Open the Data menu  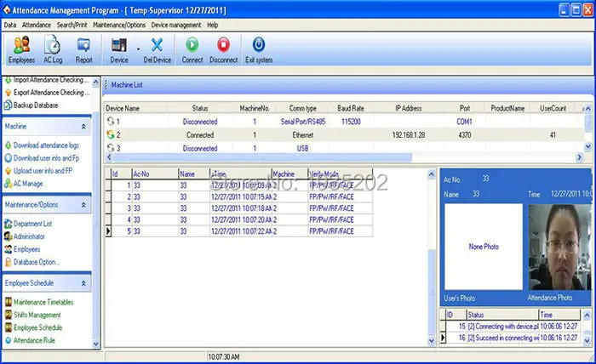tap(10, 25)
